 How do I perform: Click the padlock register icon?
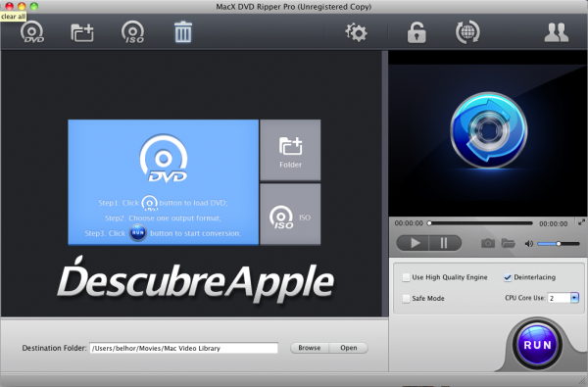416,32
